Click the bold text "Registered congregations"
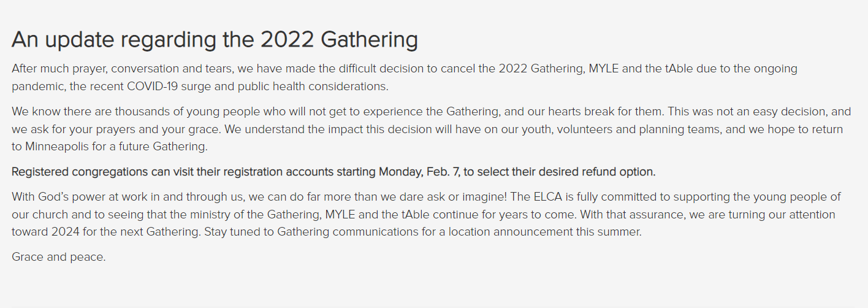Viewport: 868px width, 308px height. point(80,172)
